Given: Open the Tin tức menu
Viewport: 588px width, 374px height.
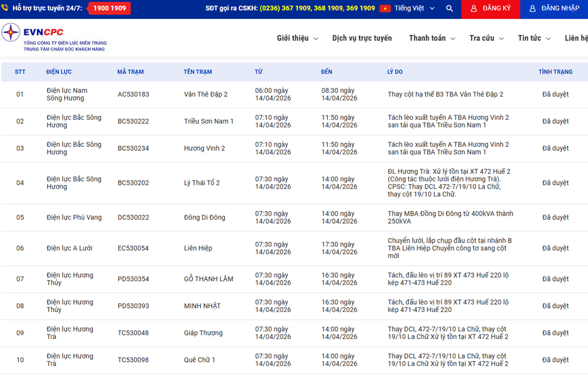Looking at the screenshot, I should click(x=533, y=38).
